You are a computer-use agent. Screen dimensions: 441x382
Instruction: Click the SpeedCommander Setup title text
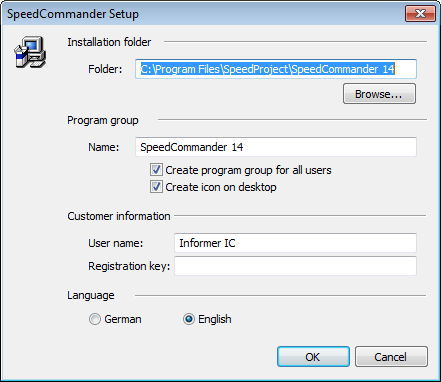[73, 14]
